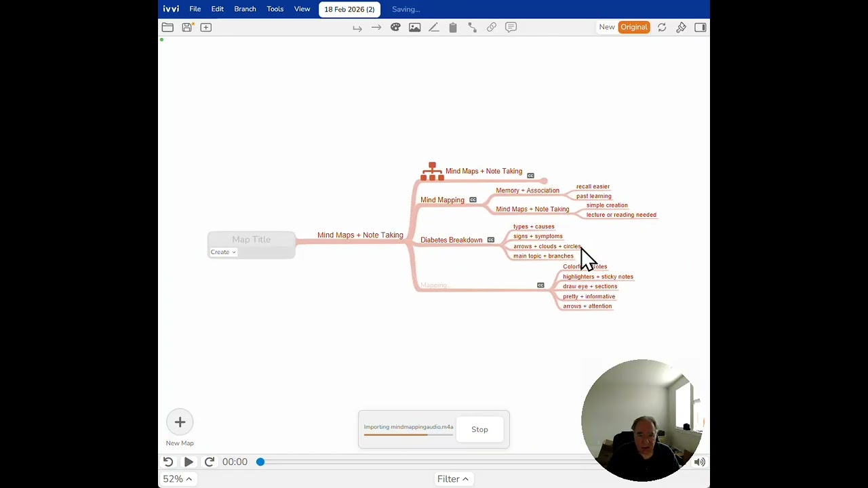Screen dimensions: 868x488
Task: Open the Tools menu
Action: 275,9
